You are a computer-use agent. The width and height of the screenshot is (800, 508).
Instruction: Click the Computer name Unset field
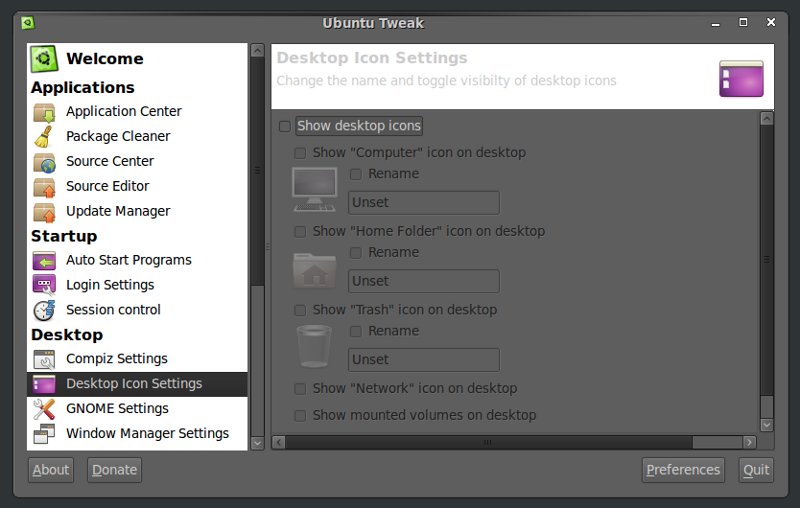click(423, 203)
